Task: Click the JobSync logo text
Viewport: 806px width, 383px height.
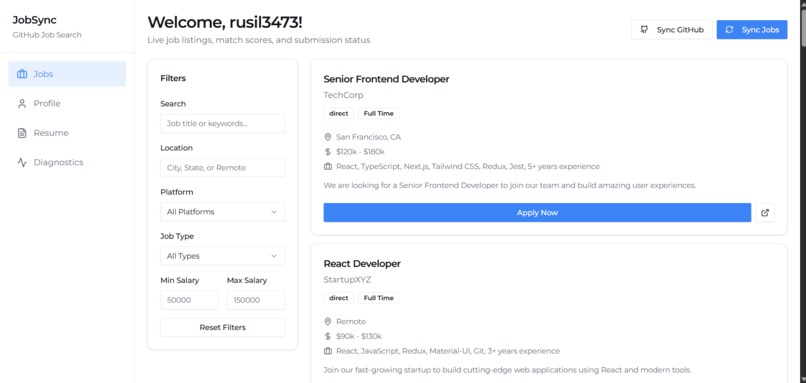Action: [x=34, y=20]
